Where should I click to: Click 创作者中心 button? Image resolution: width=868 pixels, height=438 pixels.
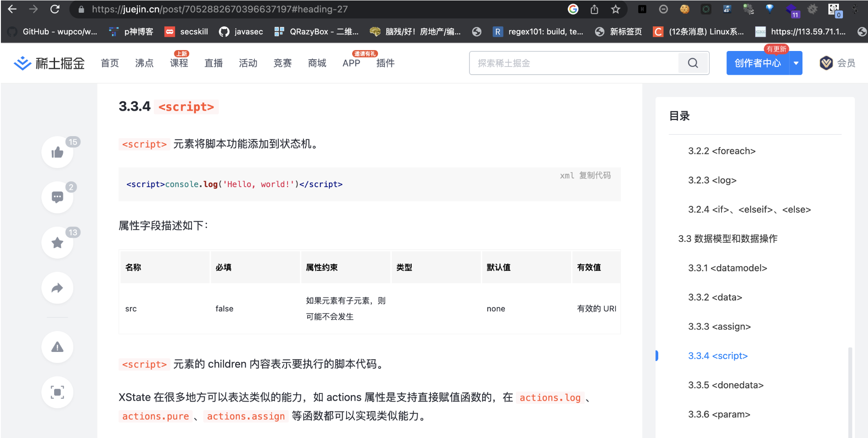click(758, 63)
